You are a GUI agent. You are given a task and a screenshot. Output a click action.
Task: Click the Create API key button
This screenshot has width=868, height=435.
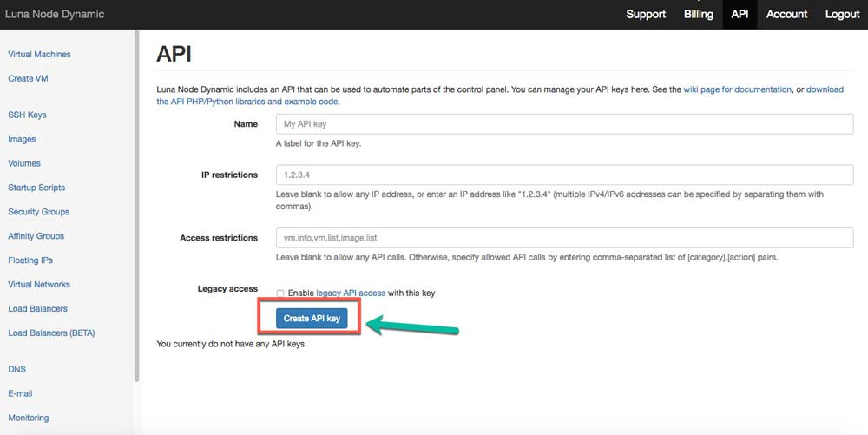[312, 319]
